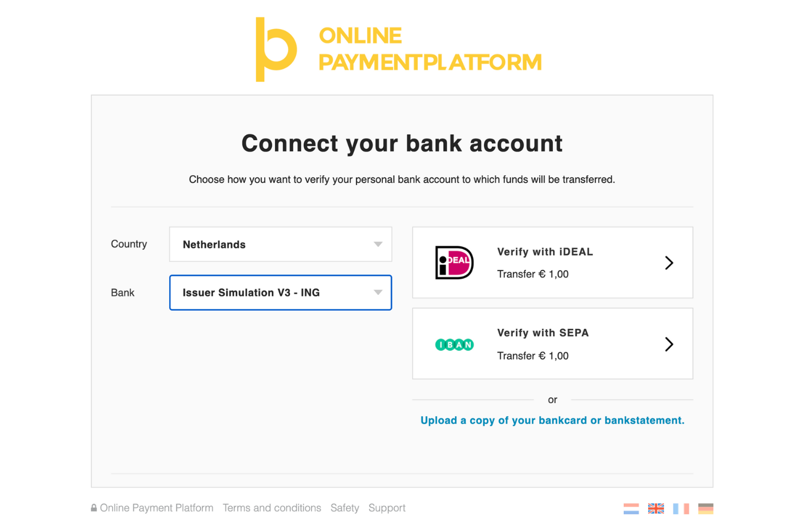Choose the French flag
This screenshot has height=532, width=798.
[x=681, y=508]
